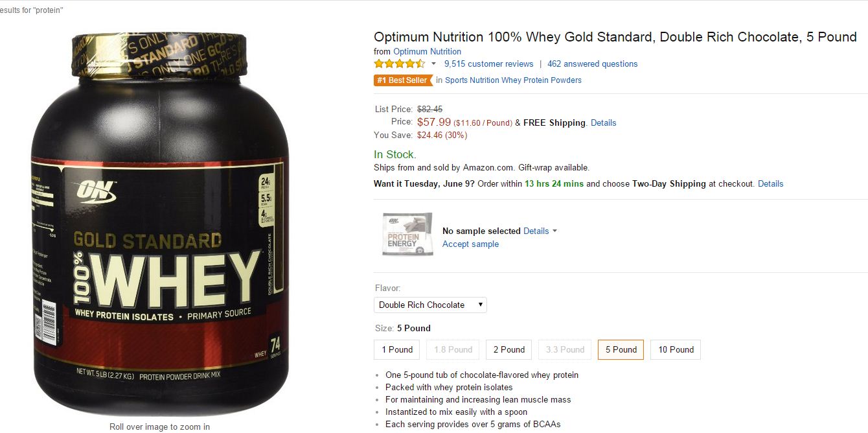Open FREE Shipping Details link
Screen dimensions: 868x433
[603, 123]
